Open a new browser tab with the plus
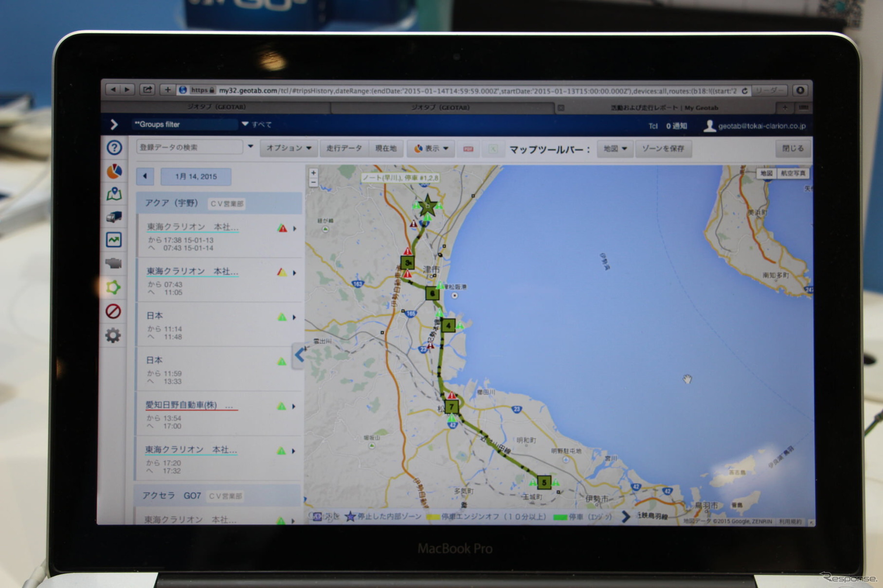This screenshot has height=588, width=883. click(x=784, y=107)
